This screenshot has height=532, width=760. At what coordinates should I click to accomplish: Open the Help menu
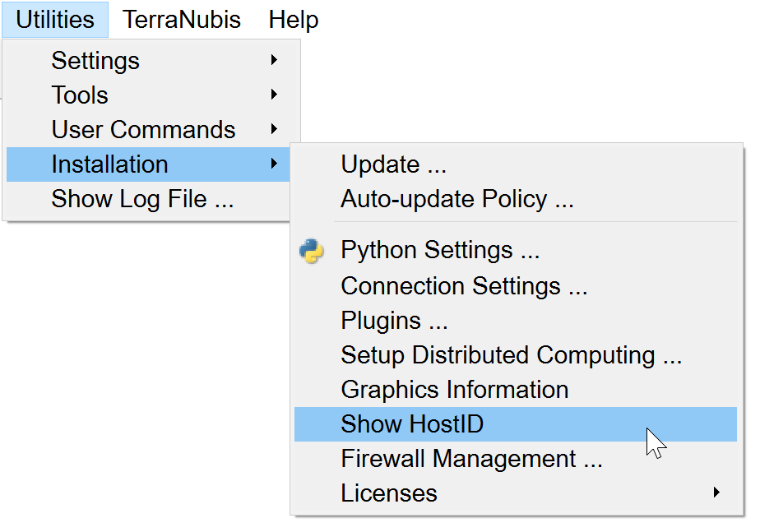293,20
